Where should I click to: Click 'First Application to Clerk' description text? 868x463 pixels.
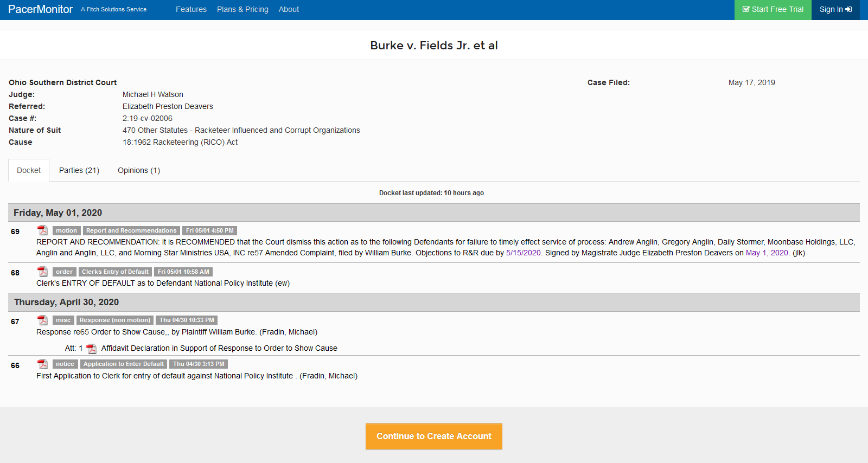pos(197,376)
